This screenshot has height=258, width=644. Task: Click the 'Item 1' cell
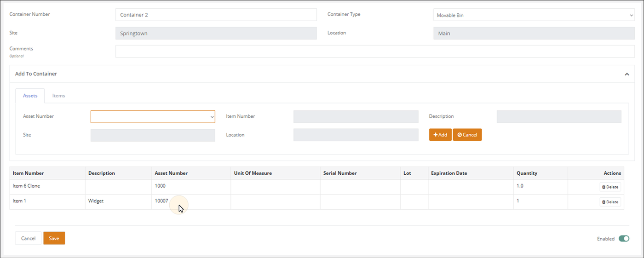(x=47, y=202)
